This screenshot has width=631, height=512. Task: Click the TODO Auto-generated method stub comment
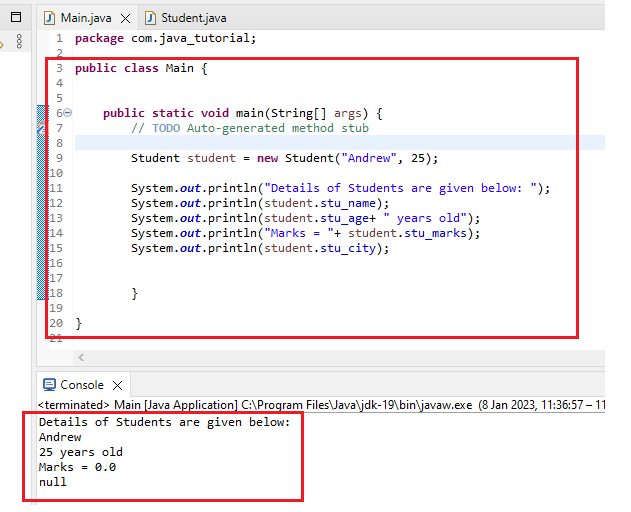coord(250,128)
